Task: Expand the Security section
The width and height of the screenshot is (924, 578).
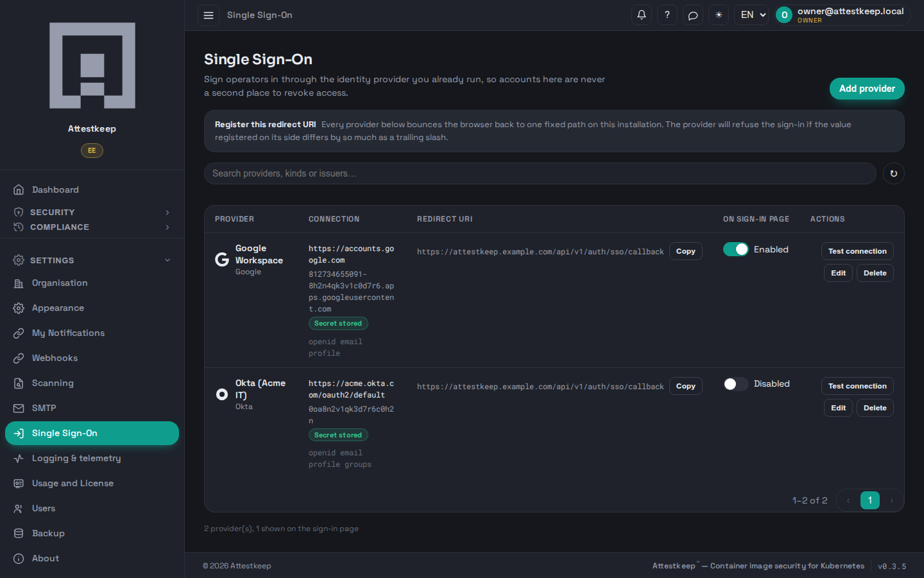Action: pyautogui.click(x=92, y=212)
